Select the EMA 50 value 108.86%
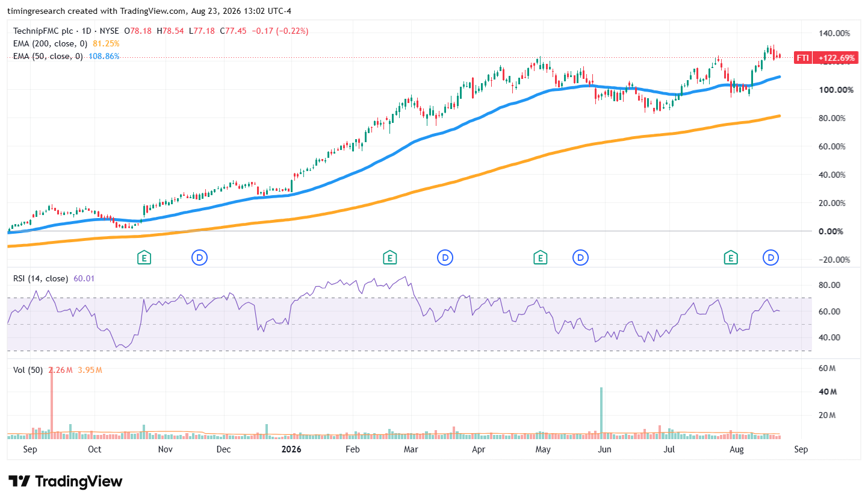 (x=104, y=56)
